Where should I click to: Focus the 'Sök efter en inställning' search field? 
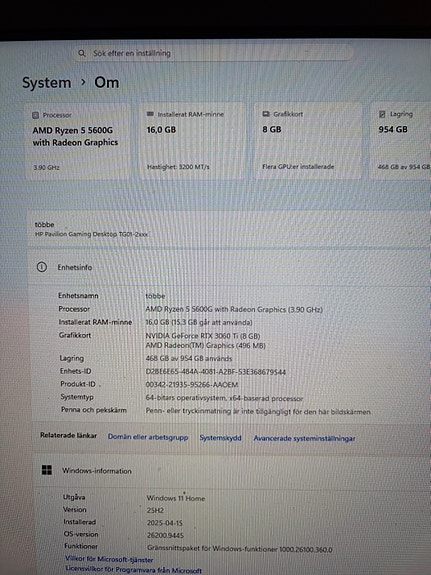(x=213, y=54)
